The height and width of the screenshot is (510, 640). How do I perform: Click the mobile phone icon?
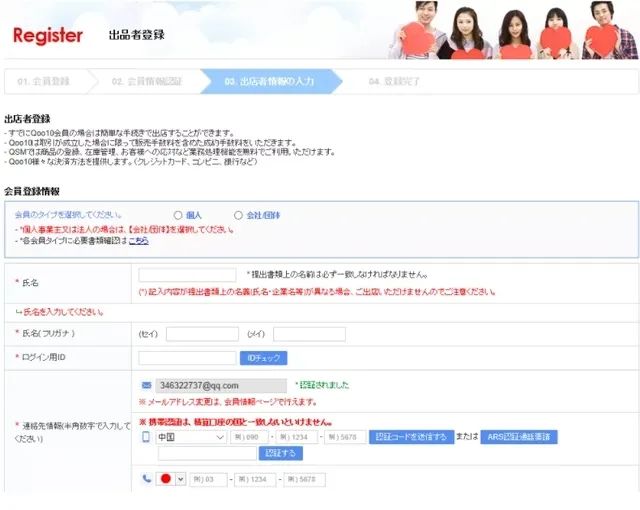coord(146,437)
